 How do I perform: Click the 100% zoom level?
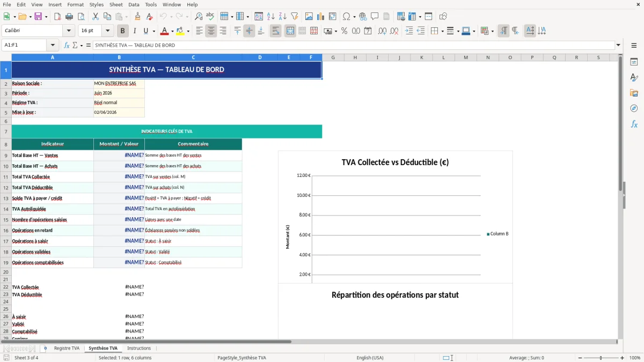(635, 358)
